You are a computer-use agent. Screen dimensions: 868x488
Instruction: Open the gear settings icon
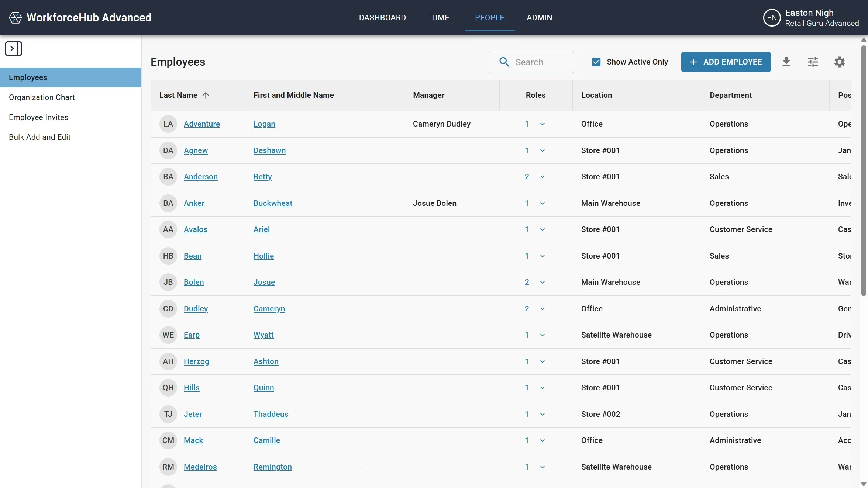[840, 62]
